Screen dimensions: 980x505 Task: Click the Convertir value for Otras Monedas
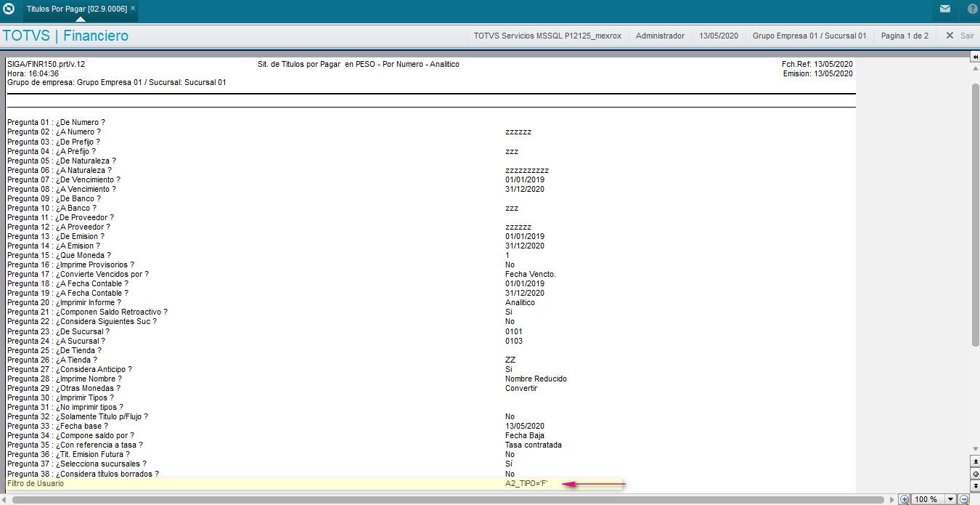[x=521, y=388]
